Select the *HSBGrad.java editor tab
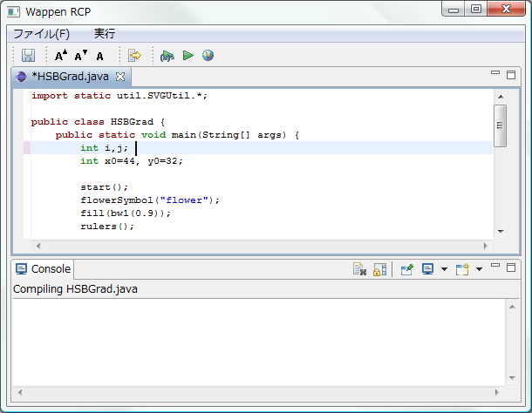Viewport: 532px width, 413px height. [x=70, y=77]
